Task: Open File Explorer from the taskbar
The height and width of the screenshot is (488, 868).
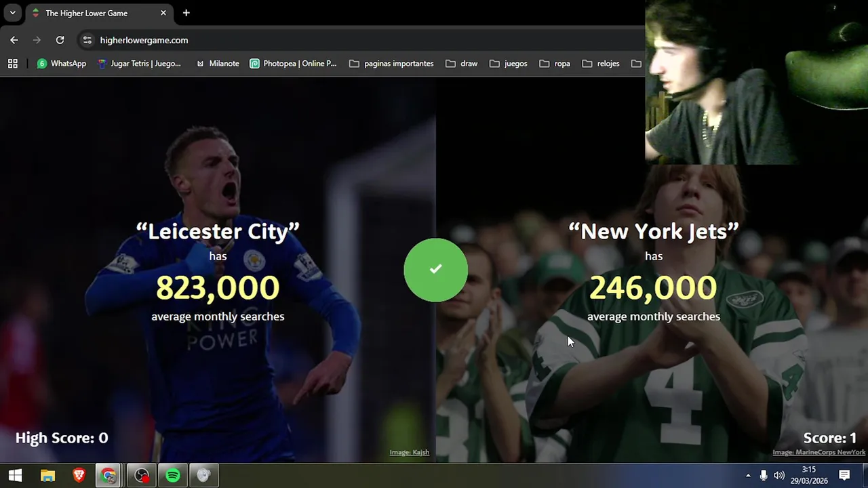Action: click(47, 476)
